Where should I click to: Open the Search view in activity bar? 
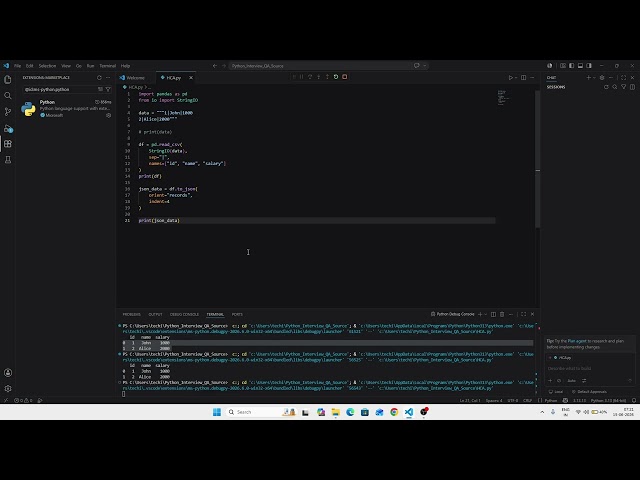pyautogui.click(x=8, y=96)
